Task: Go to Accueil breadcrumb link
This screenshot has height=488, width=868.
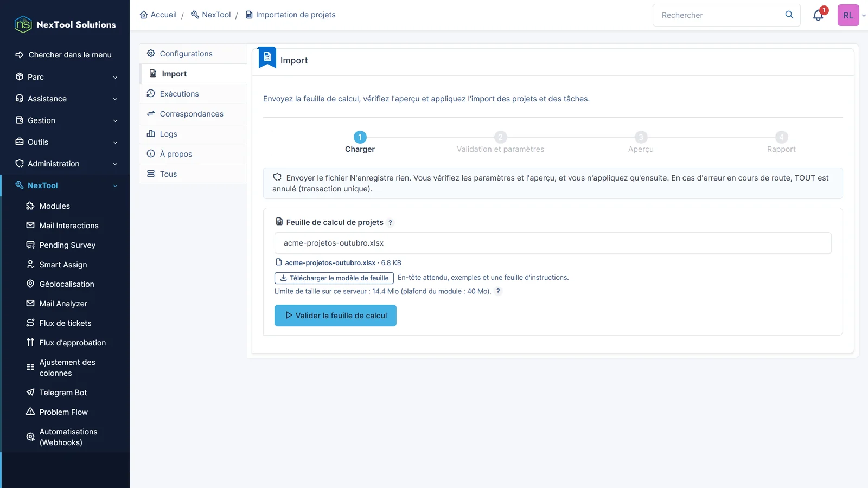Action: point(158,15)
